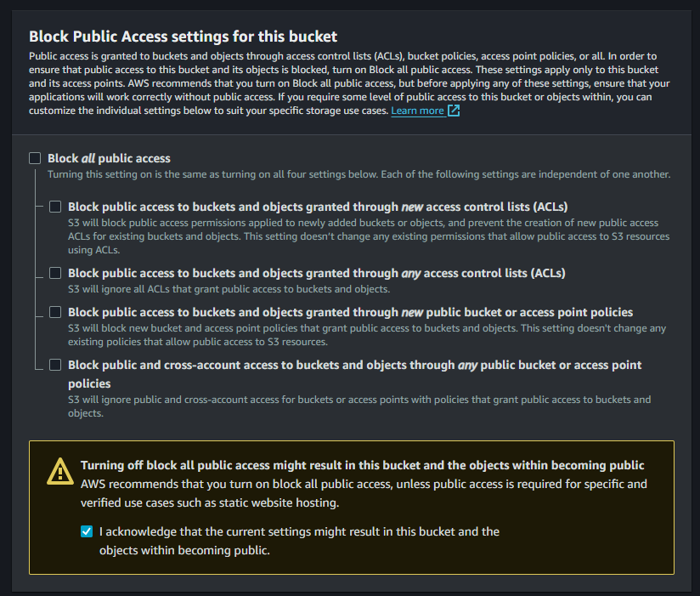The image size is (700, 596).
Task: Click the new public bucket policies label text
Action: pos(350,312)
